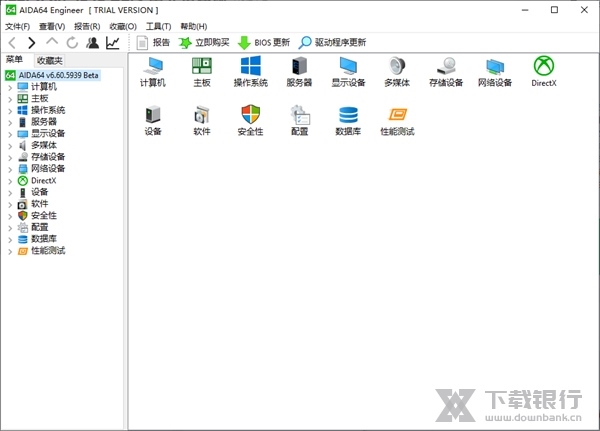Click the refresh toolbar icon
This screenshot has height=431, width=600.
[72, 42]
